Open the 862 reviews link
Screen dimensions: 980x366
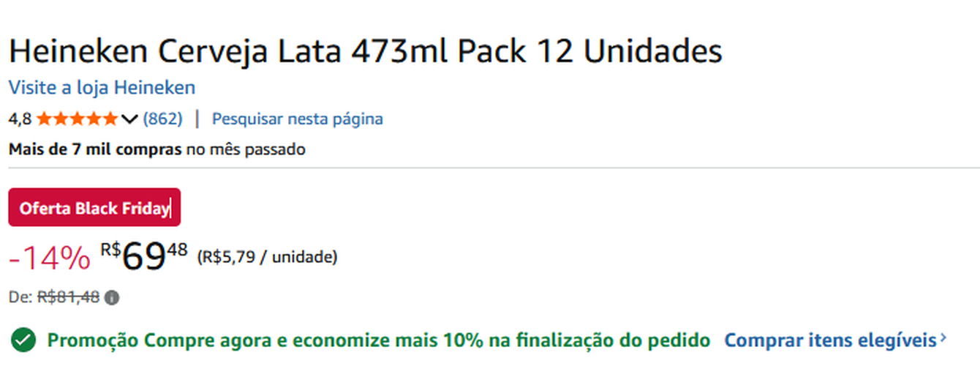click(162, 119)
